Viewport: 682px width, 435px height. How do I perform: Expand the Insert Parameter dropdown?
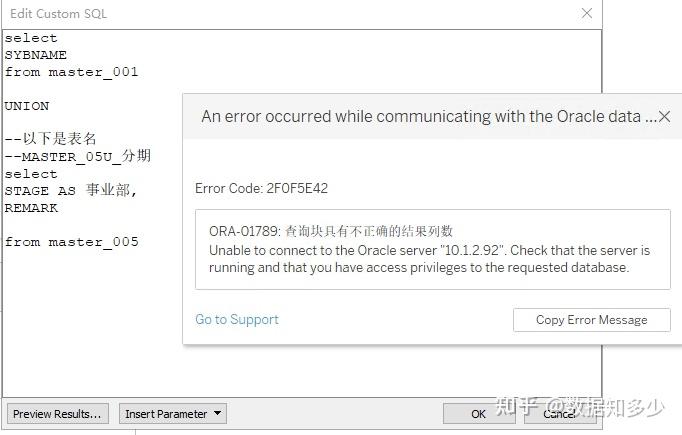click(x=173, y=414)
